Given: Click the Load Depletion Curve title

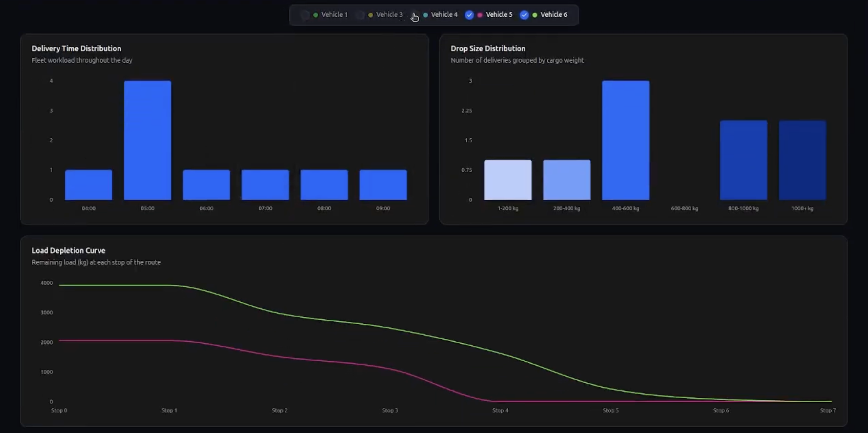Looking at the screenshot, I should (x=68, y=250).
